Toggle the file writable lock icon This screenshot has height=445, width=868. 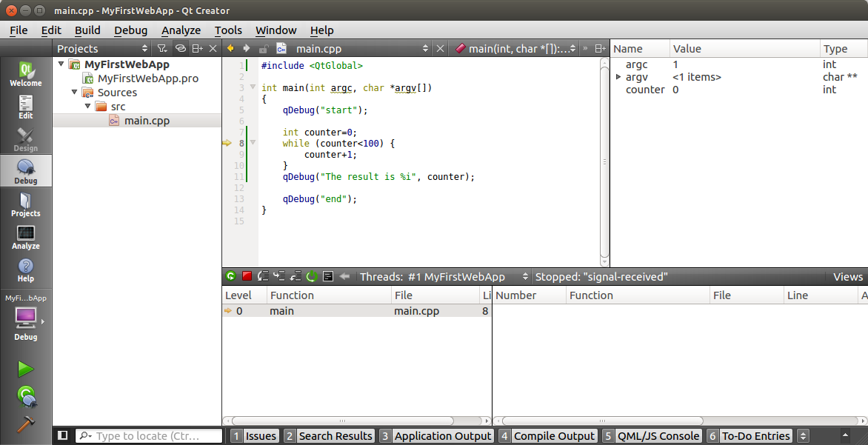[x=264, y=48]
